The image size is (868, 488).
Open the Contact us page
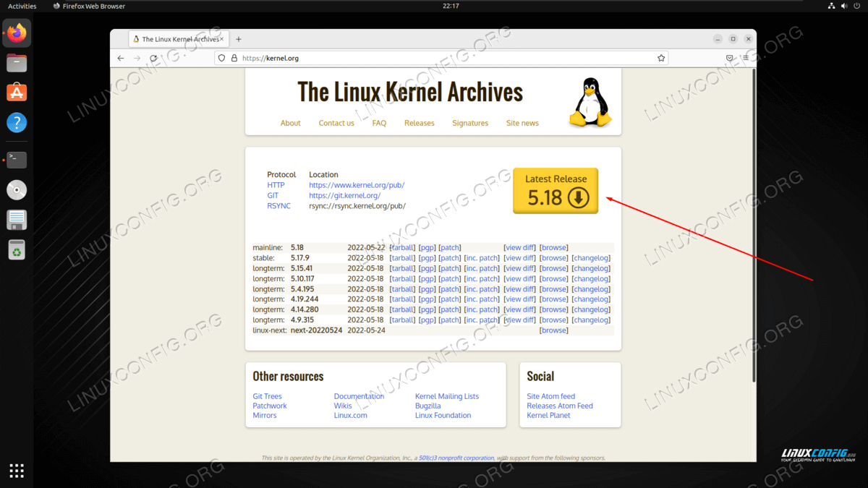336,123
